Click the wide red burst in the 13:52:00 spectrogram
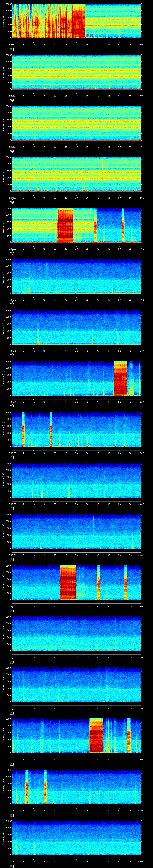This screenshot has width=153, height=868. coord(96,736)
